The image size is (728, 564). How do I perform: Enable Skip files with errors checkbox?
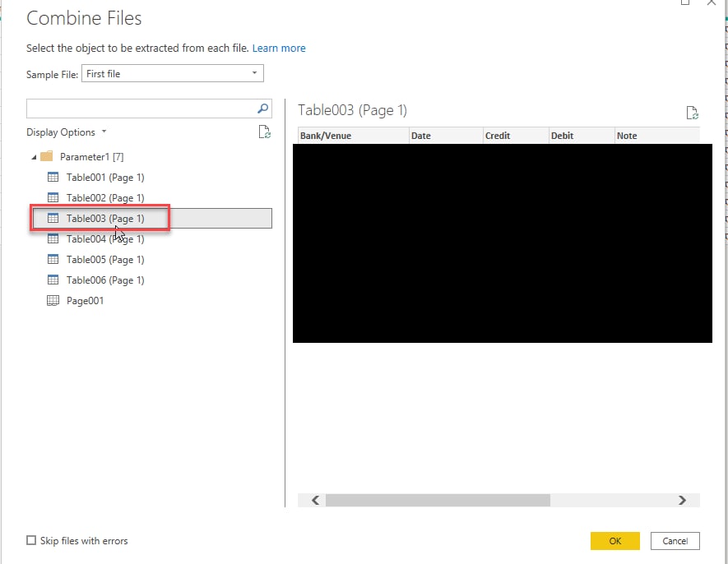click(31, 540)
